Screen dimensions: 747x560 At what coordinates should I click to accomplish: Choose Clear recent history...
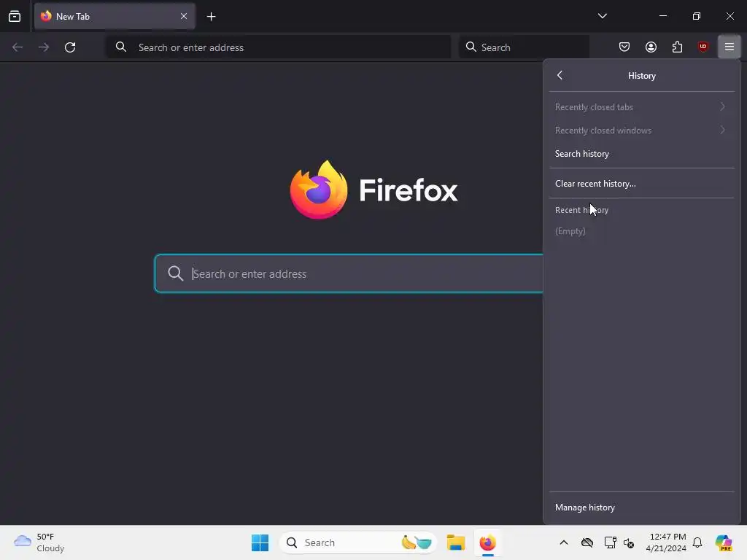click(x=641, y=183)
